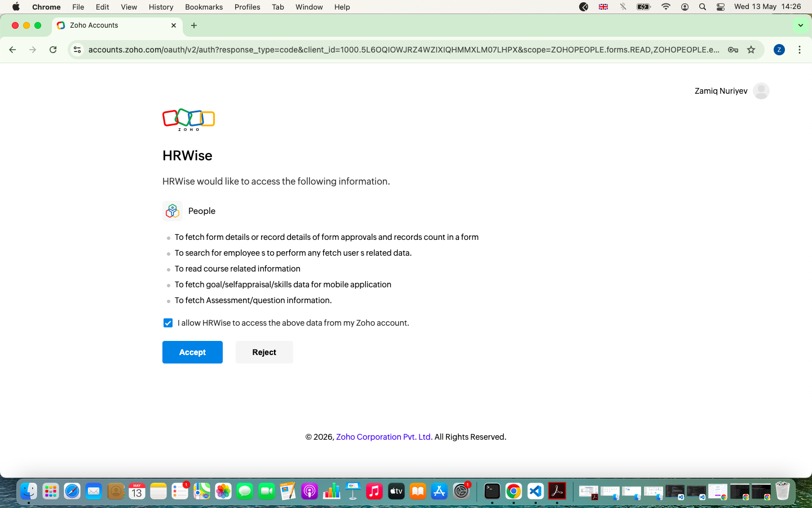Open Podcasts from the Dock
This screenshot has height=508, width=812.
(x=310, y=491)
